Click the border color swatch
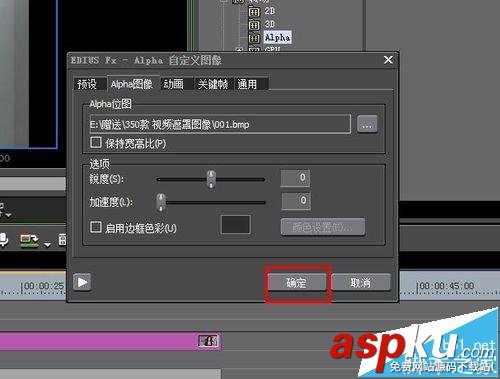 coord(236,224)
